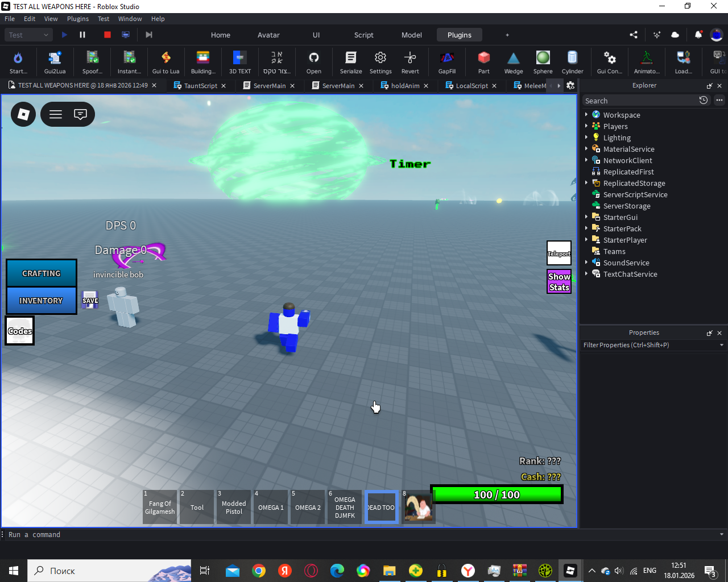Switch to the Home ribbon tab

(221, 35)
